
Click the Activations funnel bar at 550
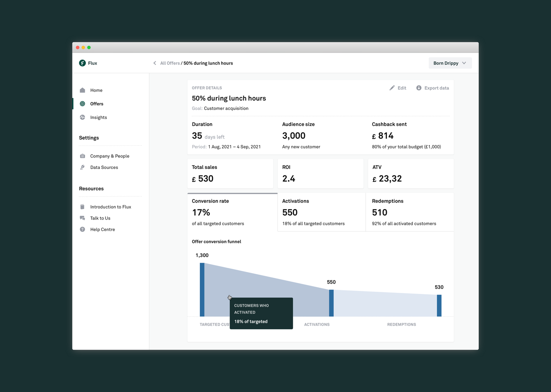click(331, 303)
